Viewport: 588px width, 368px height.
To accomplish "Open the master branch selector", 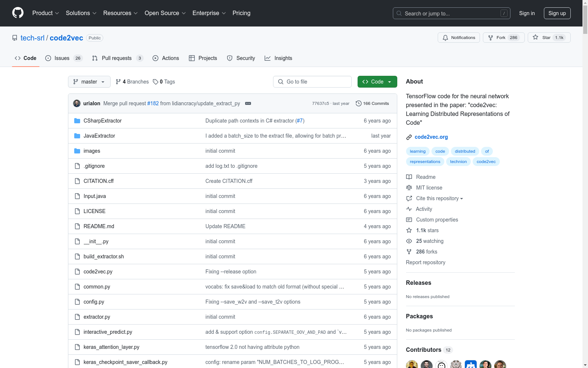I will coord(89,82).
